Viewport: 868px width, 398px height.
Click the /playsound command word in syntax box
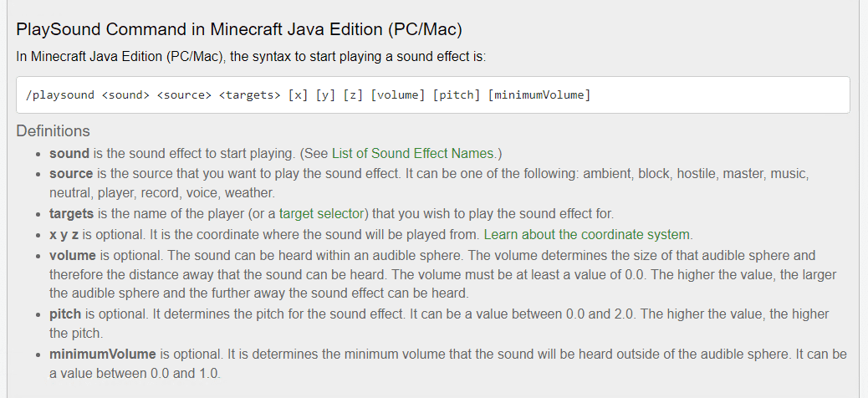[60, 95]
